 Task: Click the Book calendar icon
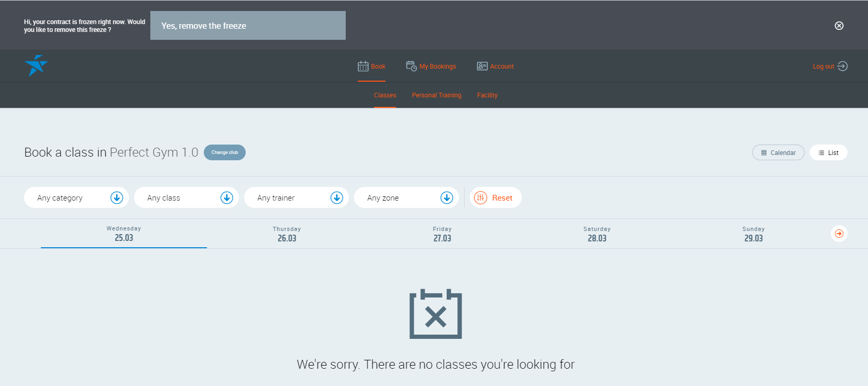pyautogui.click(x=363, y=67)
